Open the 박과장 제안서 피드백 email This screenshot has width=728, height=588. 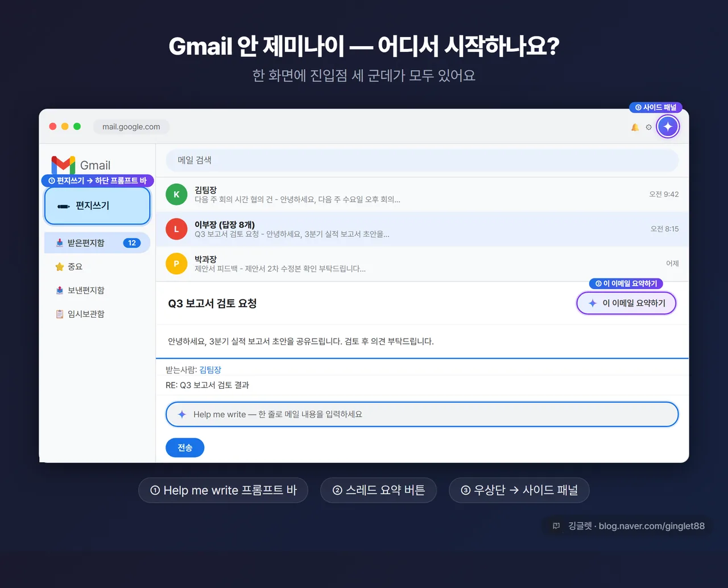(422, 264)
